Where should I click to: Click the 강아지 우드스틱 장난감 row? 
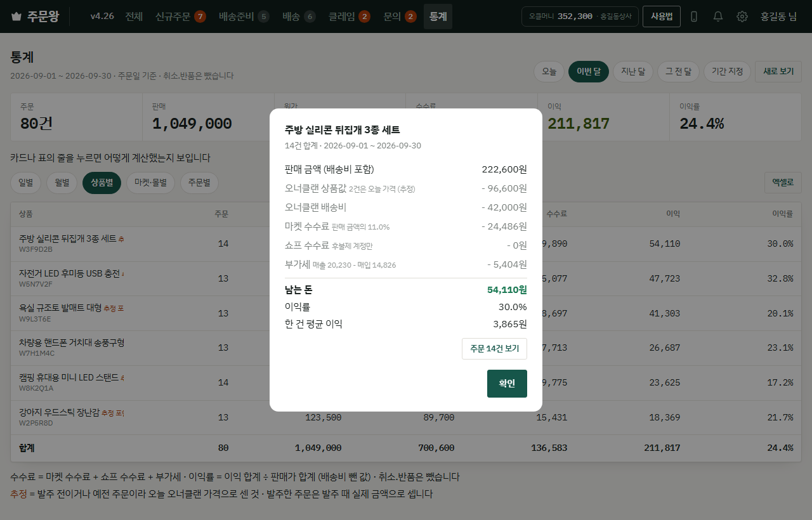pos(406,417)
